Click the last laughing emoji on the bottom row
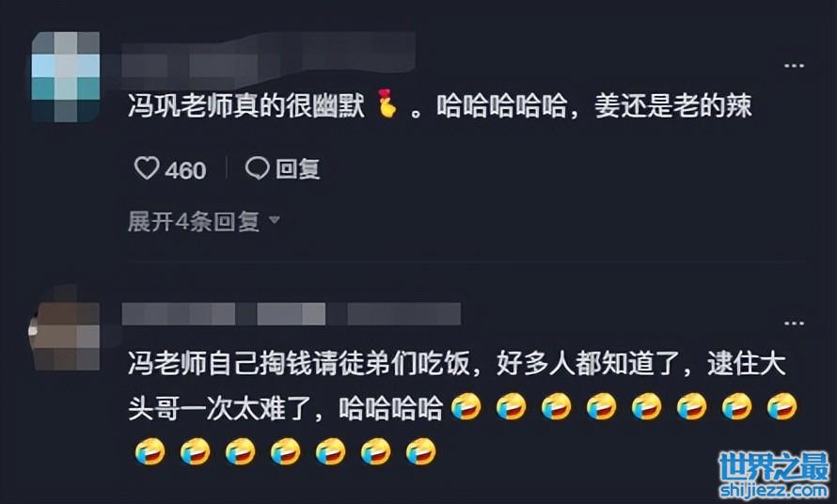 tap(420, 451)
